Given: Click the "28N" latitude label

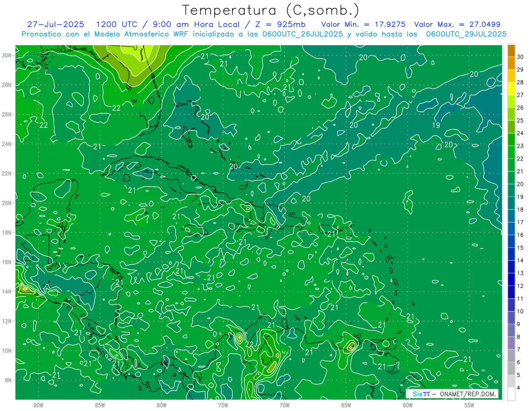Looking at the screenshot, I should [x=8, y=85].
